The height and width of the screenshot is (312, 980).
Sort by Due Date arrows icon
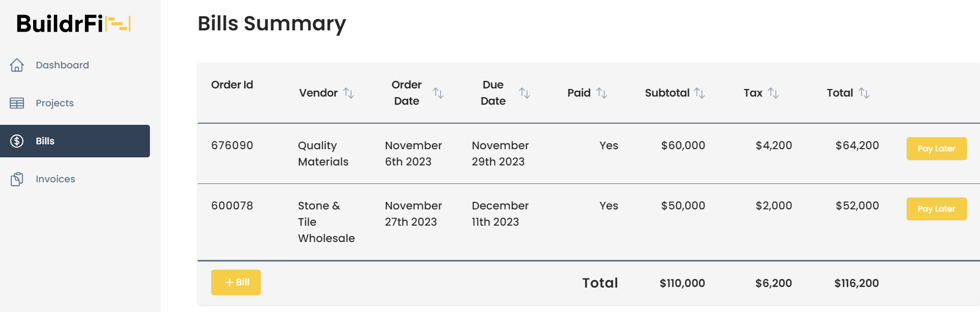pos(525,93)
